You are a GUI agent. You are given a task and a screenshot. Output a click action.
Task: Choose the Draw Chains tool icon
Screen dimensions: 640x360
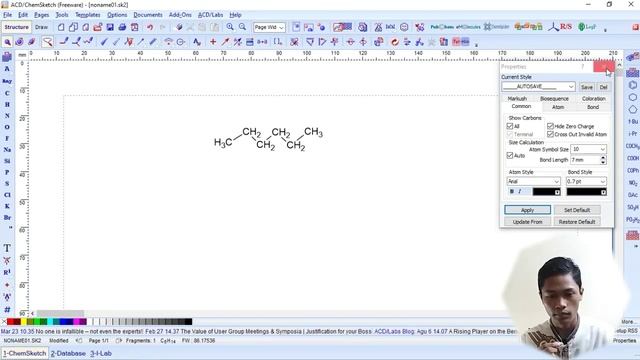click(89, 41)
